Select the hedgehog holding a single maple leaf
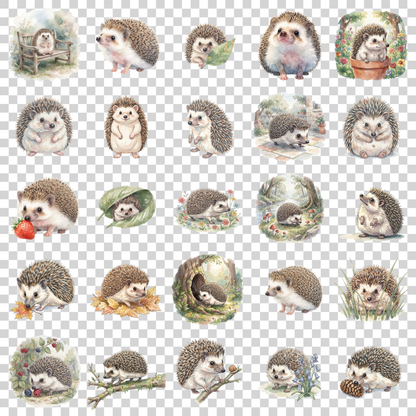 [x=43, y=289]
